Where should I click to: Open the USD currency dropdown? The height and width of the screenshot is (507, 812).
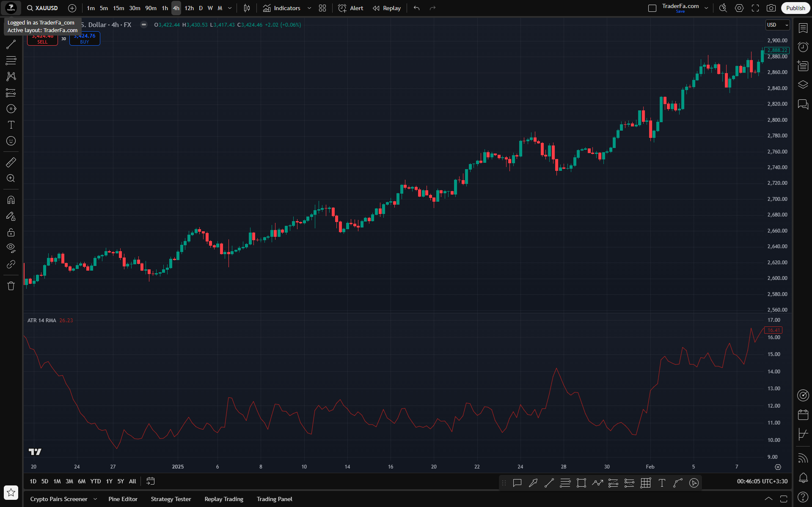pos(778,25)
